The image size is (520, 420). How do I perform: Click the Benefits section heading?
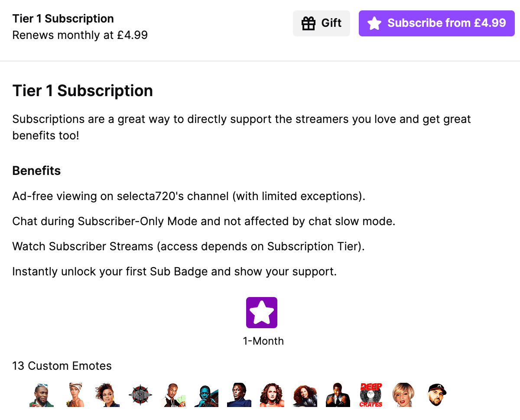tap(36, 171)
